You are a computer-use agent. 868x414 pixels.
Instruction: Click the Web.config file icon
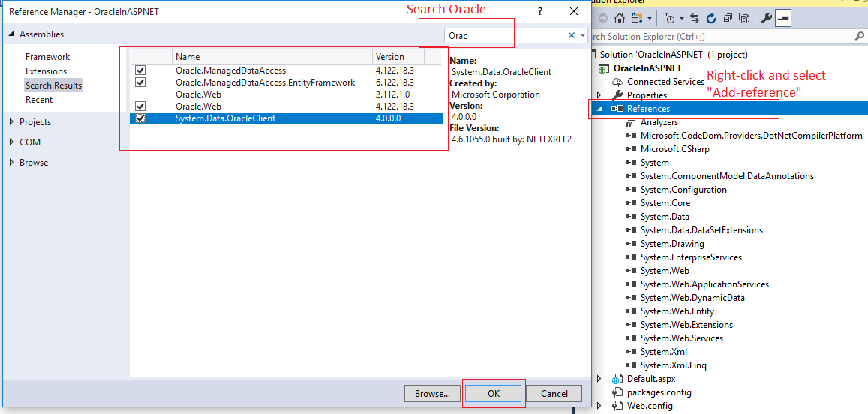point(617,406)
